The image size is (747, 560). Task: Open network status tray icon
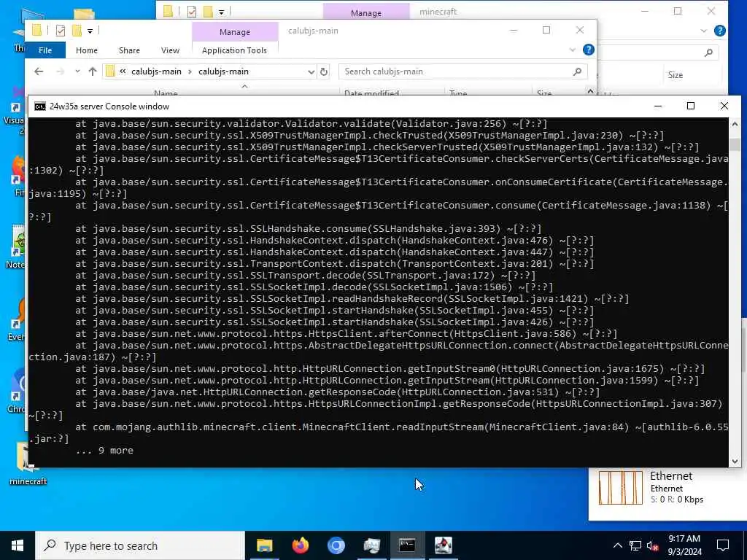coord(635,545)
